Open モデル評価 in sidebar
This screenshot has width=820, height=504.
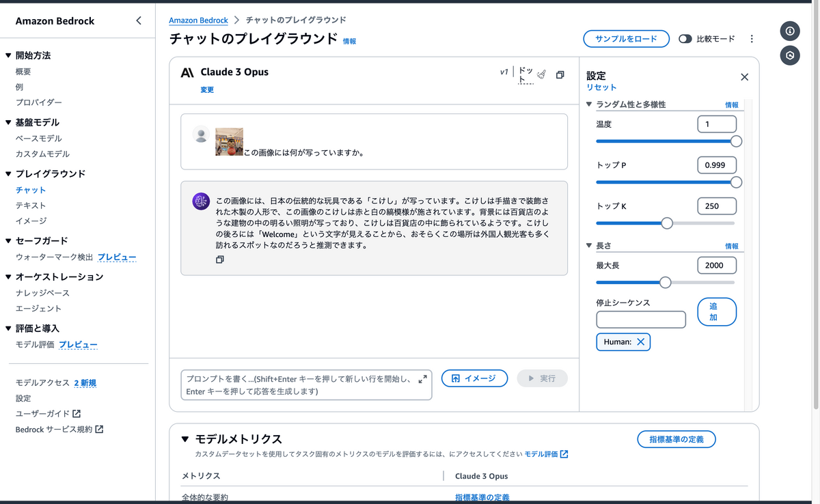[x=35, y=345]
